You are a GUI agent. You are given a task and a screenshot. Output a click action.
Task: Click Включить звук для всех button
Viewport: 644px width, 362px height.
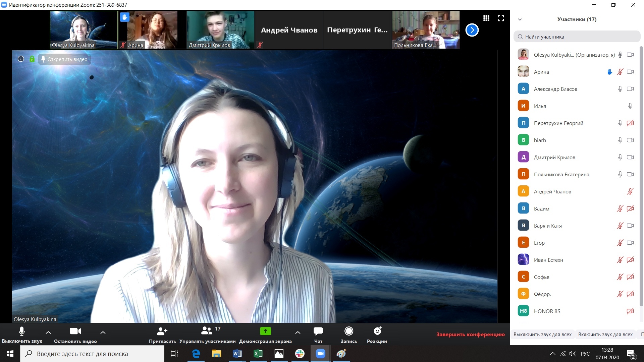tap(605, 335)
